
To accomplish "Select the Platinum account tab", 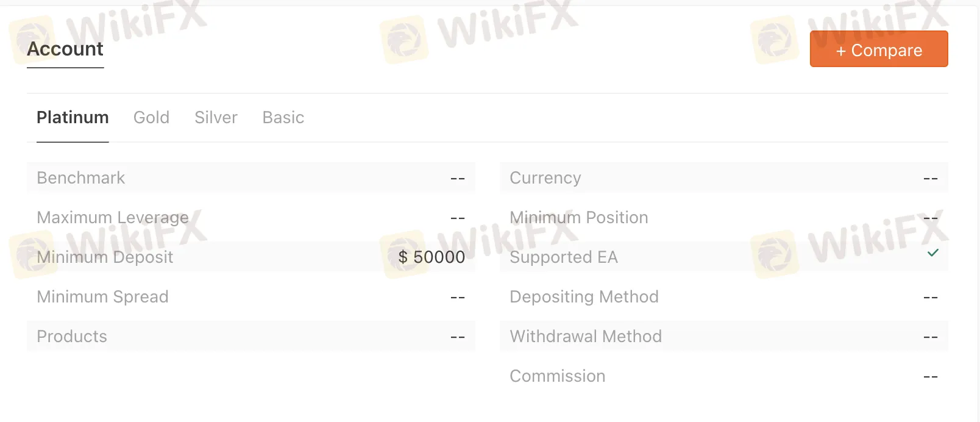I will point(73,117).
